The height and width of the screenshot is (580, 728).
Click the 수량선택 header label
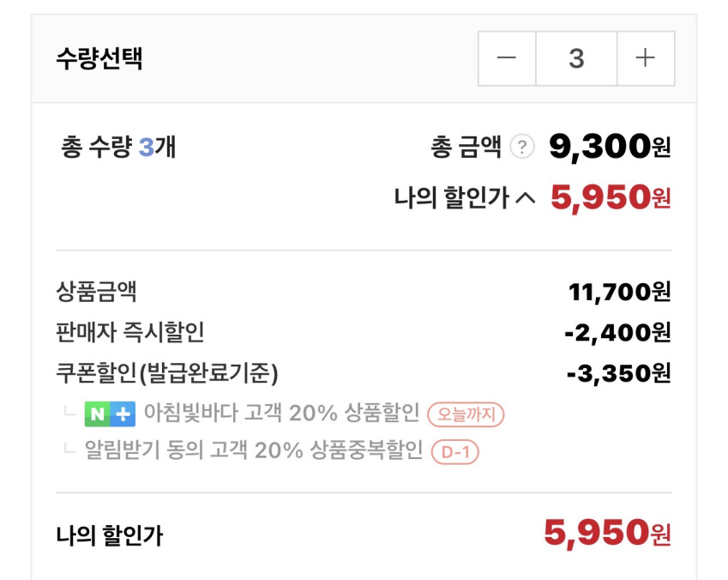click(x=99, y=58)
